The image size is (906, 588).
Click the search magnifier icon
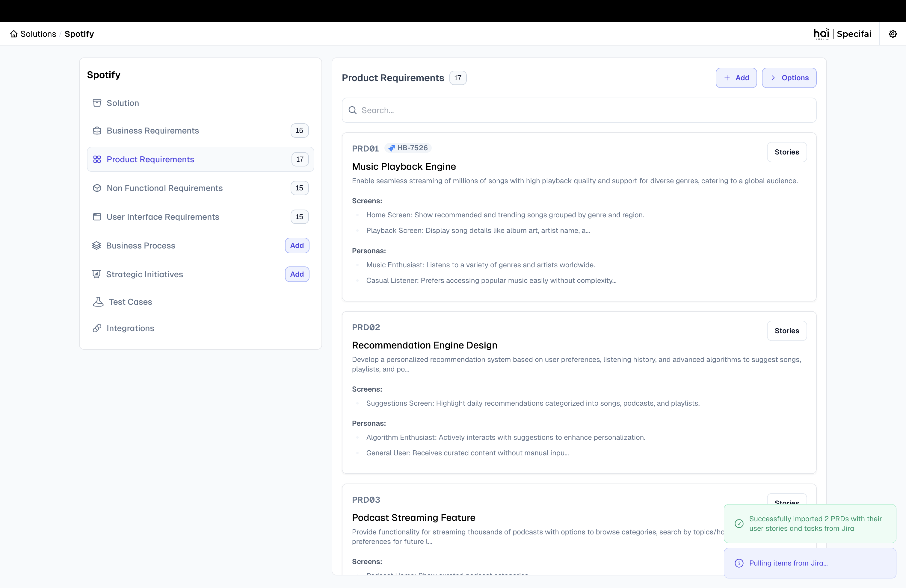(353, 110)
